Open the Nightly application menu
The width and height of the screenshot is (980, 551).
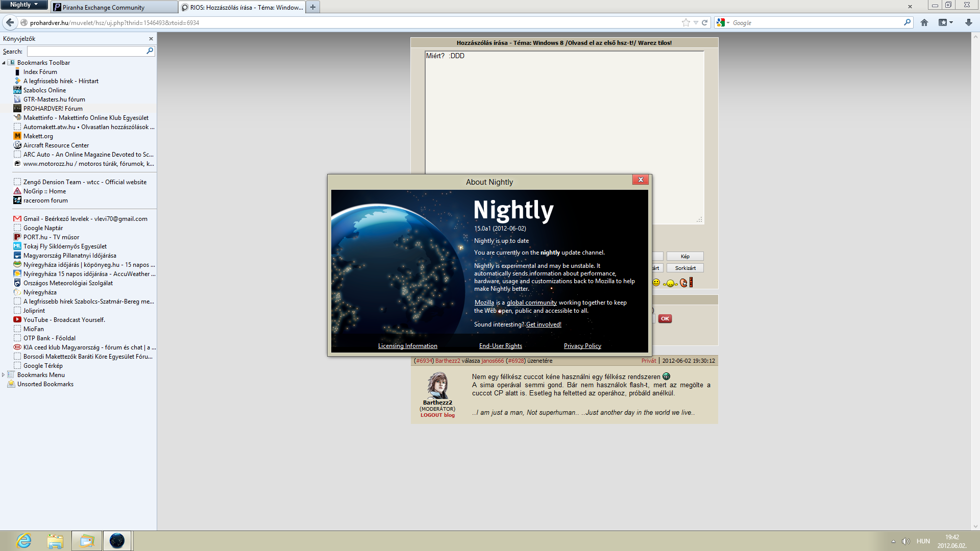tap(24, 5)
